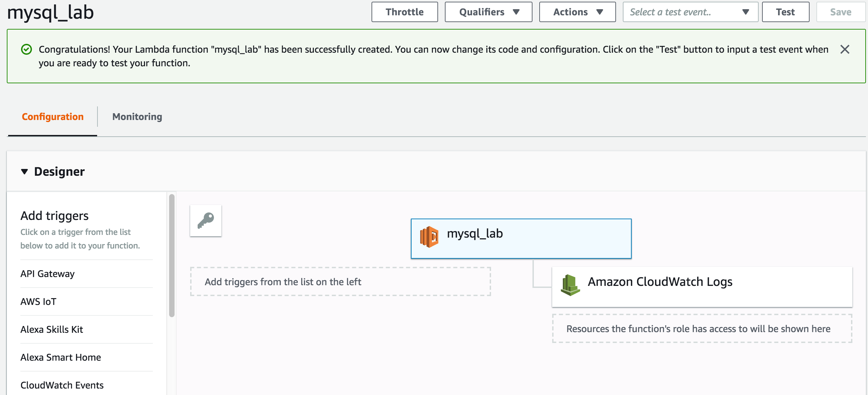Click the Test button
This screenshot has height=395, width=868.
click(x=785, y=12)
